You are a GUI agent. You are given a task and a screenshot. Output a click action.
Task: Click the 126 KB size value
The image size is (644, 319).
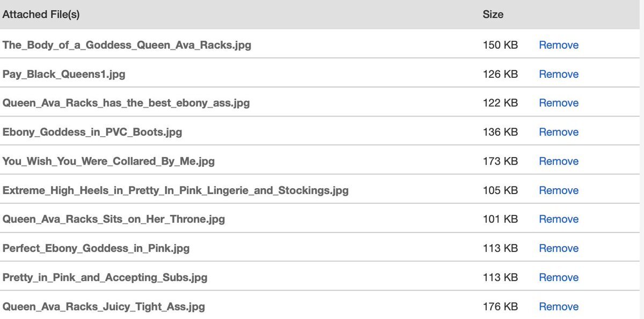[x=500, y=74]
